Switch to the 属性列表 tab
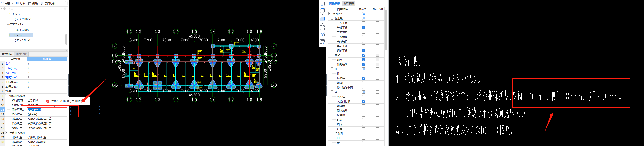Screen dimensions: 644x146 7,54
